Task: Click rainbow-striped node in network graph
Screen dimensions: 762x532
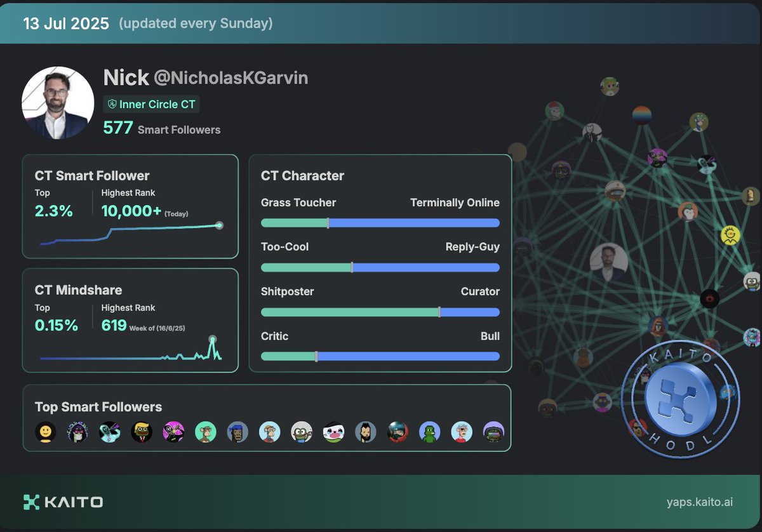Action: (641, 116)
